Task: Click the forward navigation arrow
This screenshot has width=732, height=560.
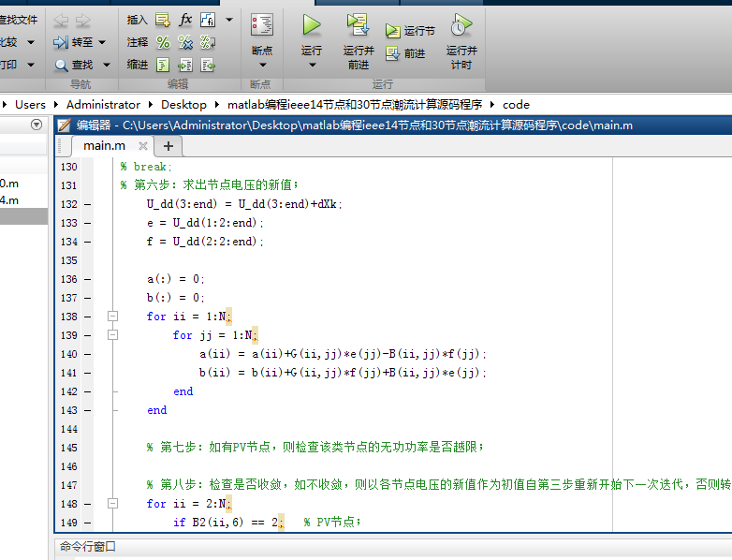Action: (x=83, y=20)
